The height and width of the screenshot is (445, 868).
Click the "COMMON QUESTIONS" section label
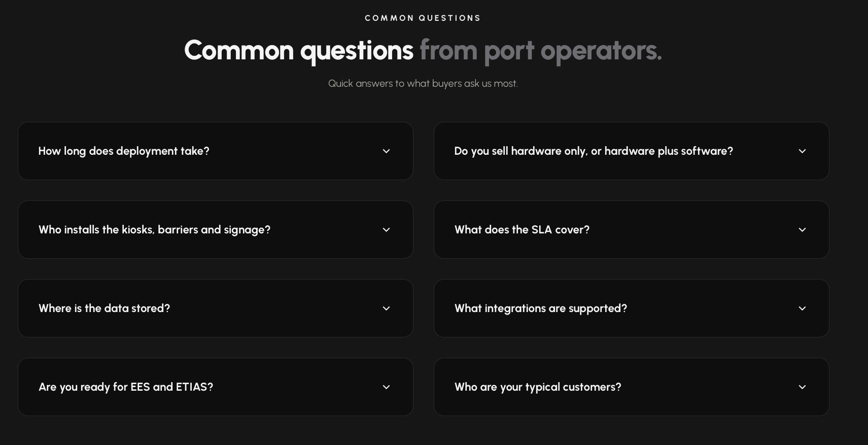point(423,18)
